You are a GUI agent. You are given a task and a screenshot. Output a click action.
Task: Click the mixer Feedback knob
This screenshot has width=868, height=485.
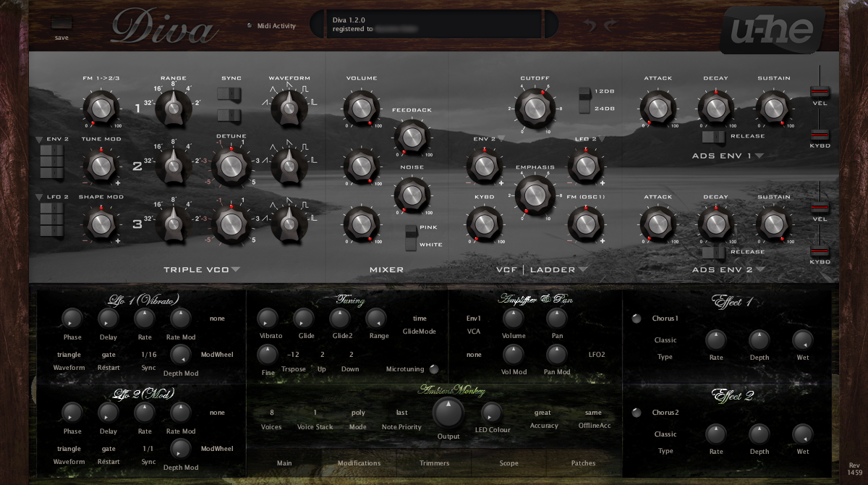point(411,136)
